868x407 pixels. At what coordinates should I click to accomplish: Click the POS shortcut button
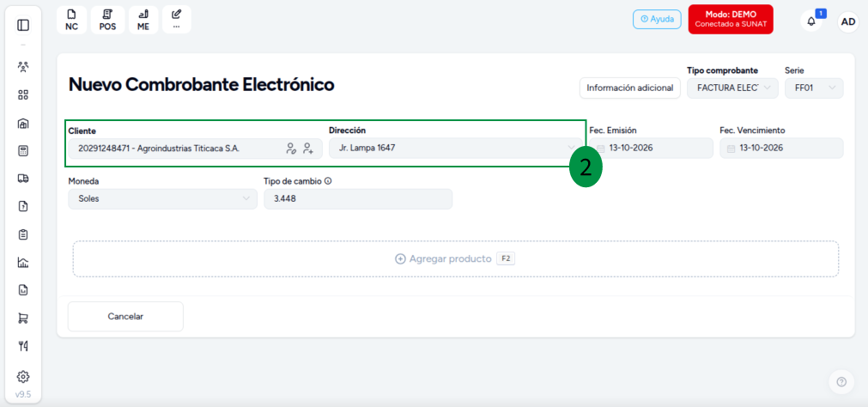click(x=107, y=20)
